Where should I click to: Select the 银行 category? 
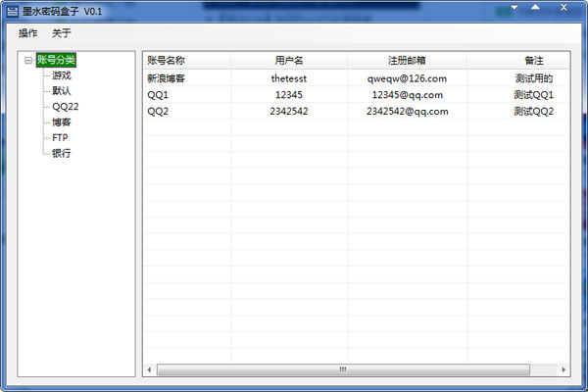(62, 153)
